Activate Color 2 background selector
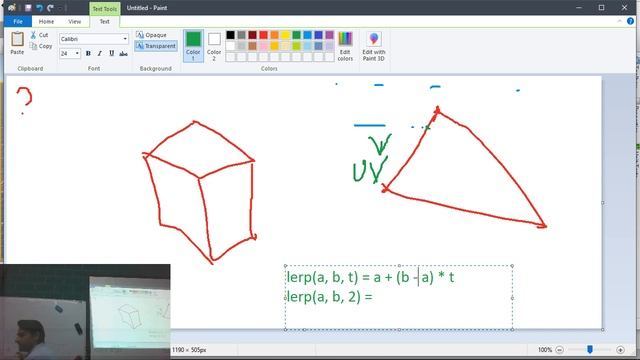Viewport: 640px width, 360px height. 214,46
